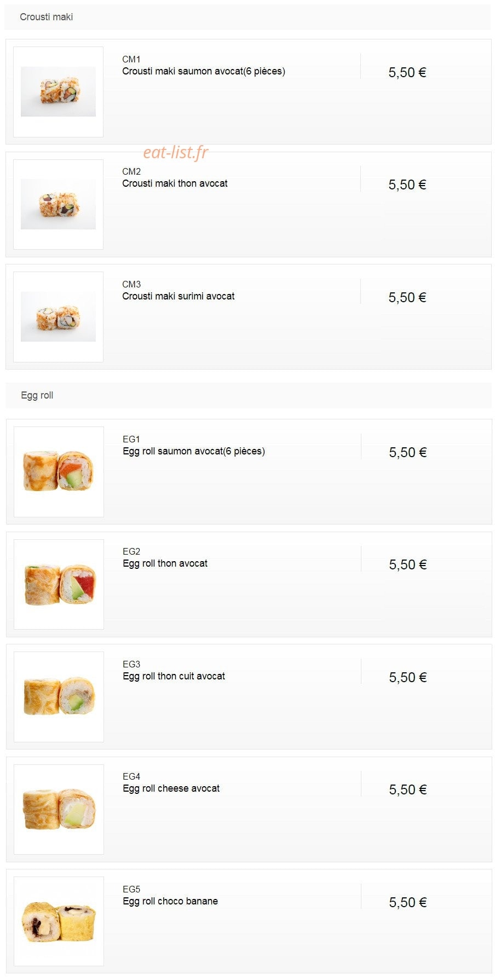Click Crousti maki thon avocat item name

click(175, 183)
